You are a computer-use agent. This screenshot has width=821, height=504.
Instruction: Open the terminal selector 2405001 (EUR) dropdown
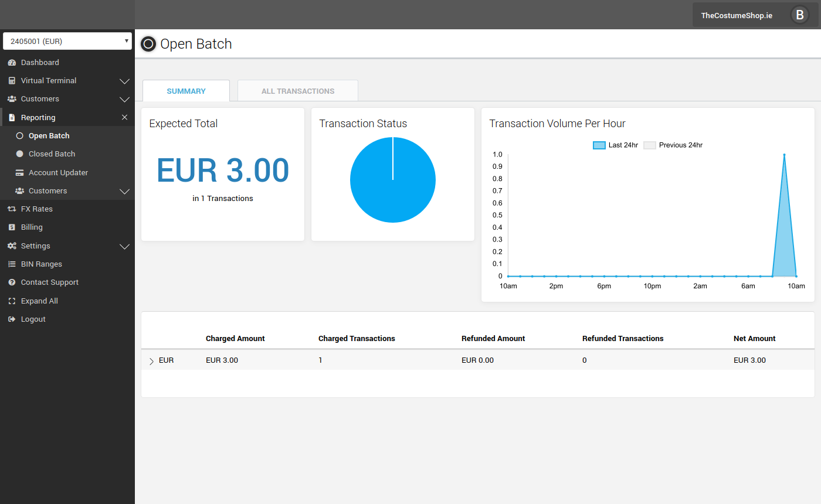click(x=67, y=42)
